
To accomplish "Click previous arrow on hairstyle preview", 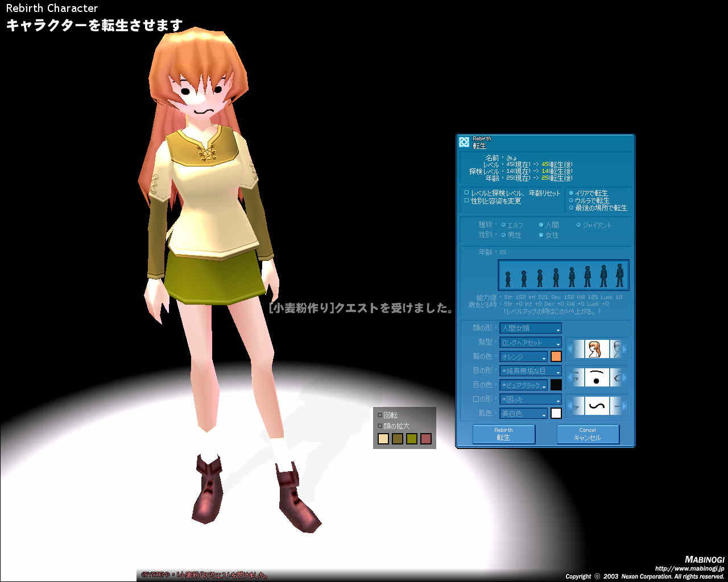I will (x=571, y=349).
